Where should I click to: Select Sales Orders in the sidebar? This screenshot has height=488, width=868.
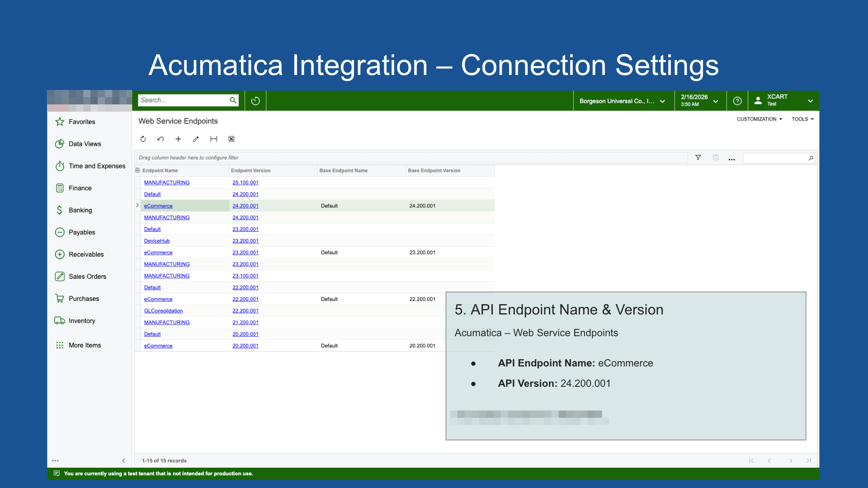click(87, 277)
